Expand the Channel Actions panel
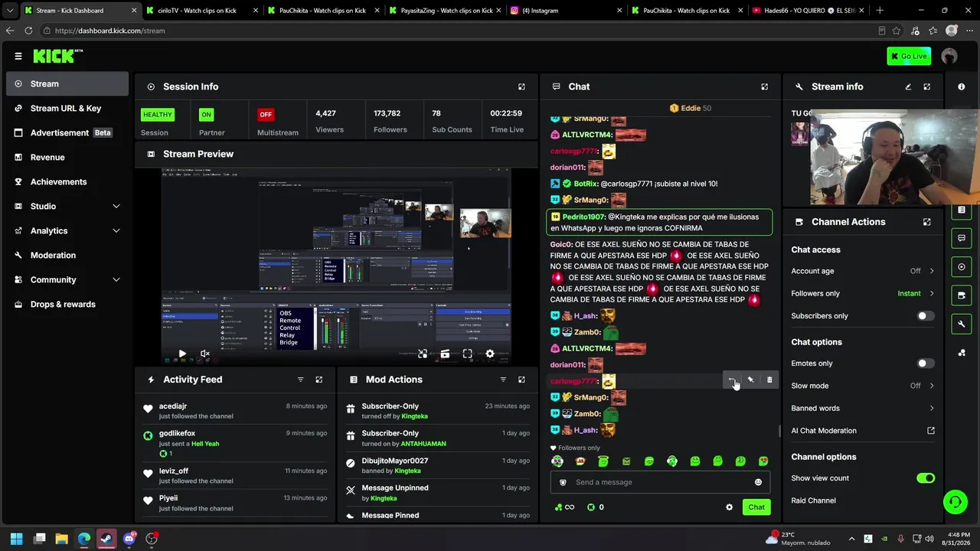This screenshot has height=551, width=980. 926,222
